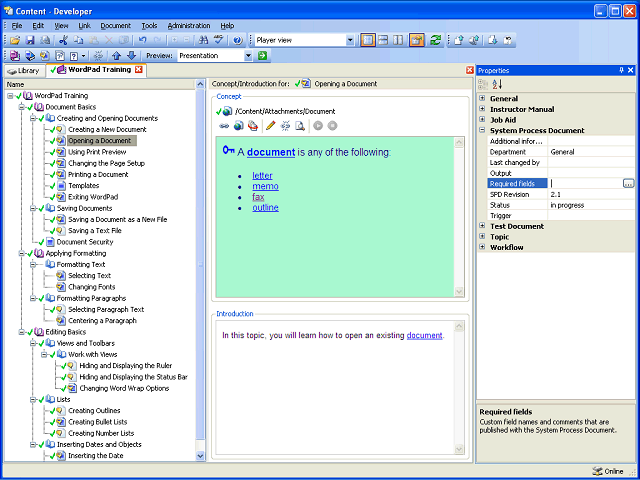This screenshot has width=640, height=480.
Task: Click the binoculars Find icon
Action: 203,40
